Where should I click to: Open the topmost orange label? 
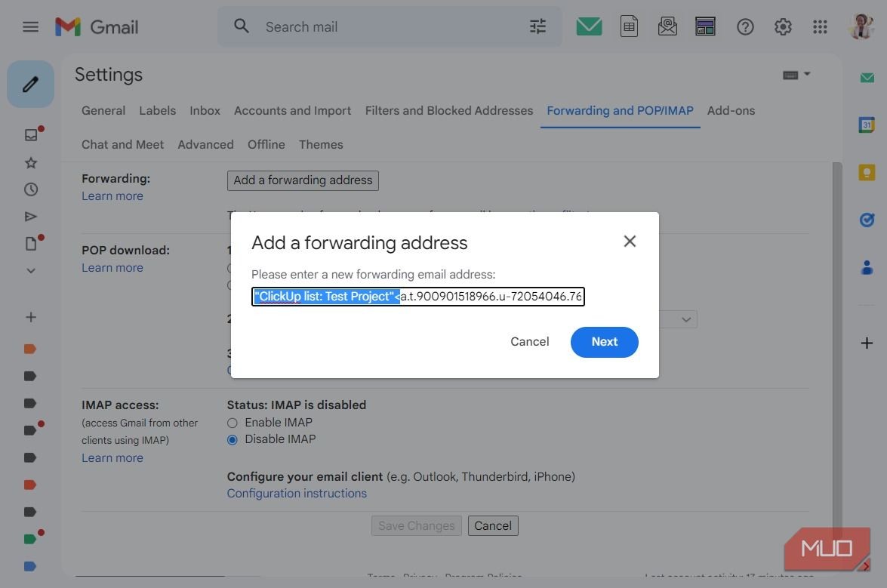point(30,349)
